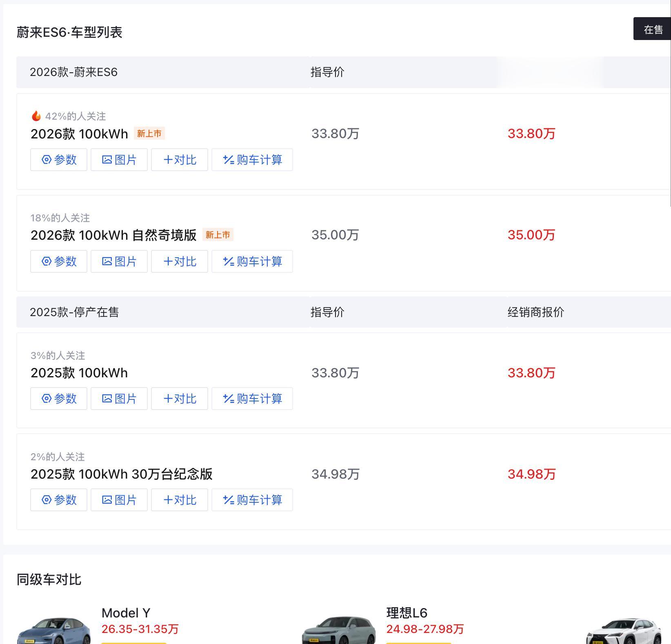Add 自然奇境版 to 对比
Screen dimensions: 671x644
[x=180, y=261]
